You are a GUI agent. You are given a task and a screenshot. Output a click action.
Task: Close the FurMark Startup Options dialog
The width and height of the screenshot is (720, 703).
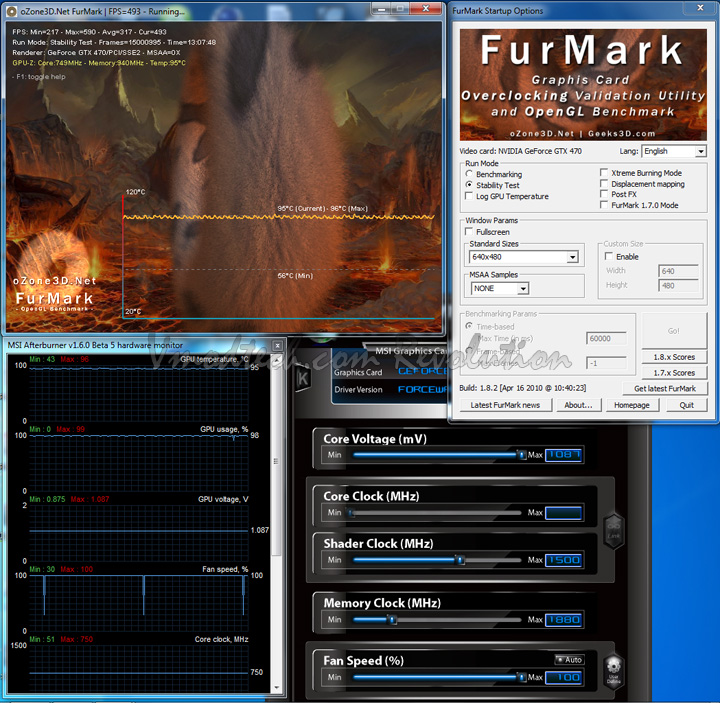700,8
